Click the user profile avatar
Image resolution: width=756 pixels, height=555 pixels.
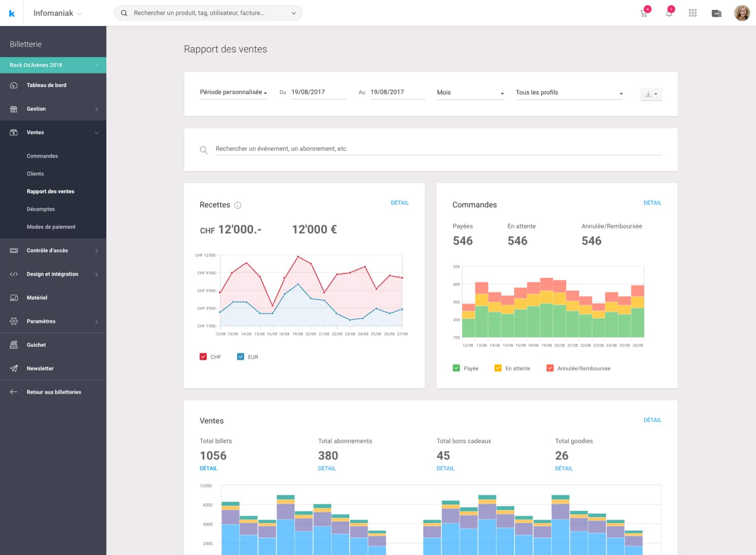click(742, 13)
